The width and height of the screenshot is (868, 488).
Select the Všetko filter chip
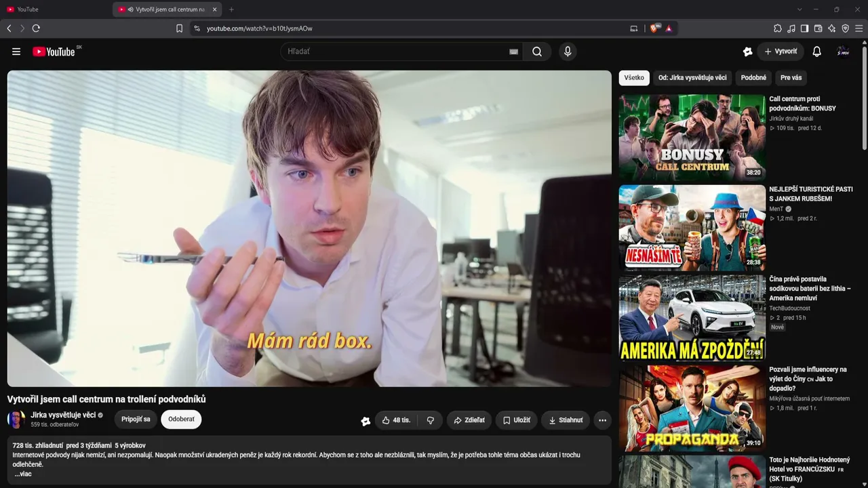(x=634, y=78)
